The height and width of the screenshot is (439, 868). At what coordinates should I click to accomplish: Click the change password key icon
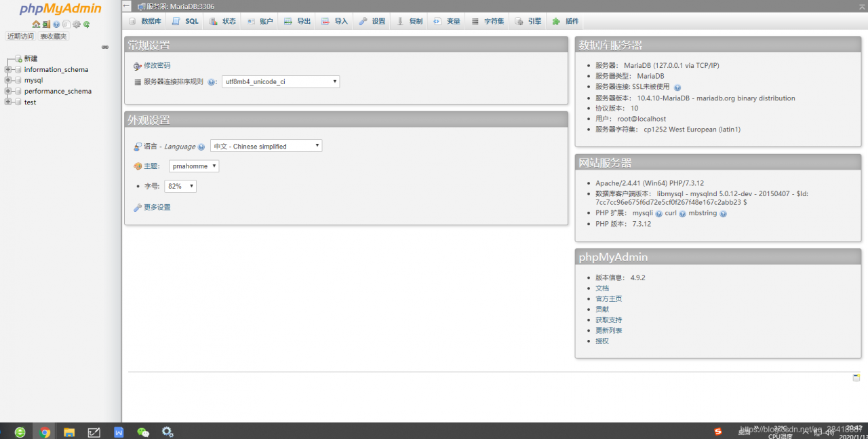click(138, 66)
